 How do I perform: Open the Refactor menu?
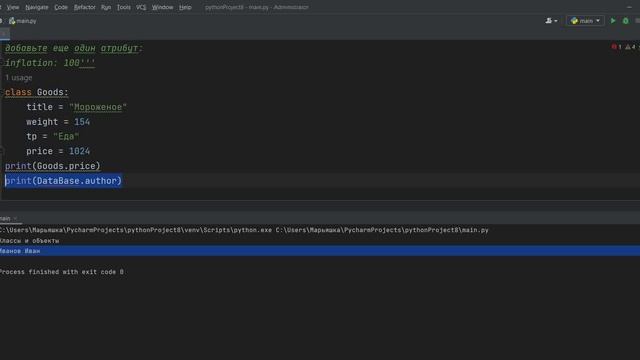(84, 7)
